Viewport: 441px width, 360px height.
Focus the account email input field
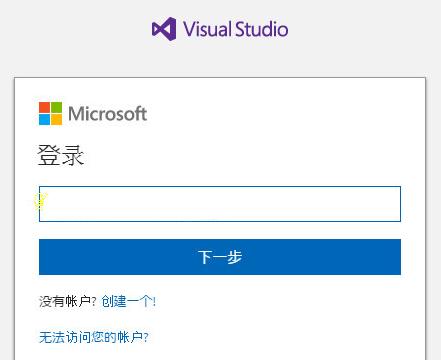(220, 204)
